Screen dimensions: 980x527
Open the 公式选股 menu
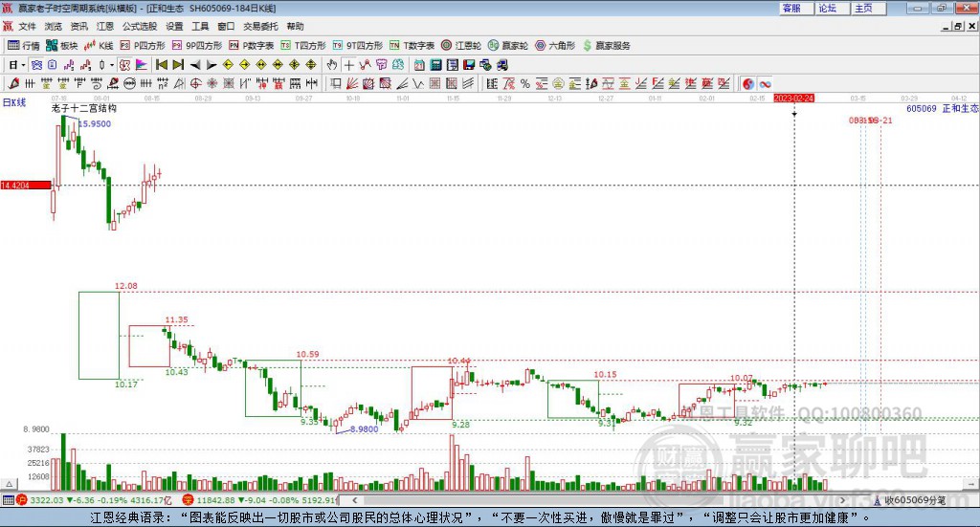(x=140, y=26)
